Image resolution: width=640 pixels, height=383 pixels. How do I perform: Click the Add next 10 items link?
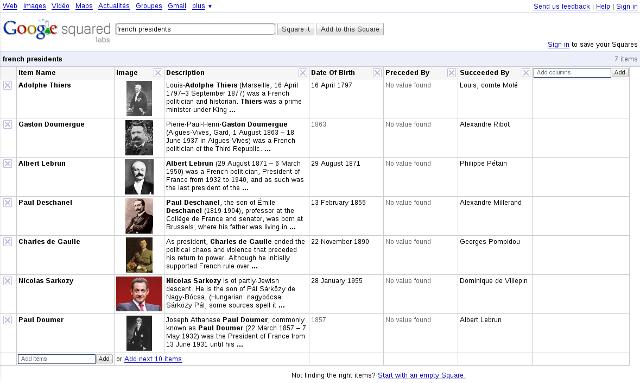(153, 359)
